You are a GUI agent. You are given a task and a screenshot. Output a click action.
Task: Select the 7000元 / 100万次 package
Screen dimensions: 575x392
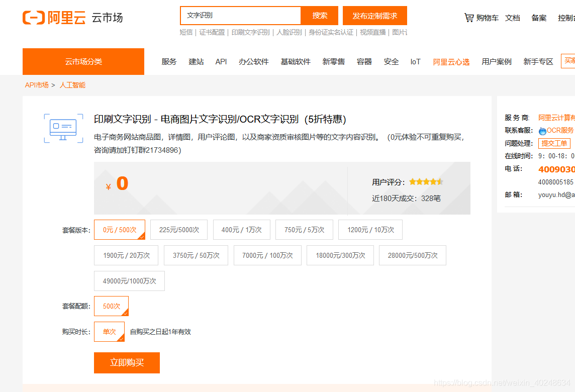267,255
